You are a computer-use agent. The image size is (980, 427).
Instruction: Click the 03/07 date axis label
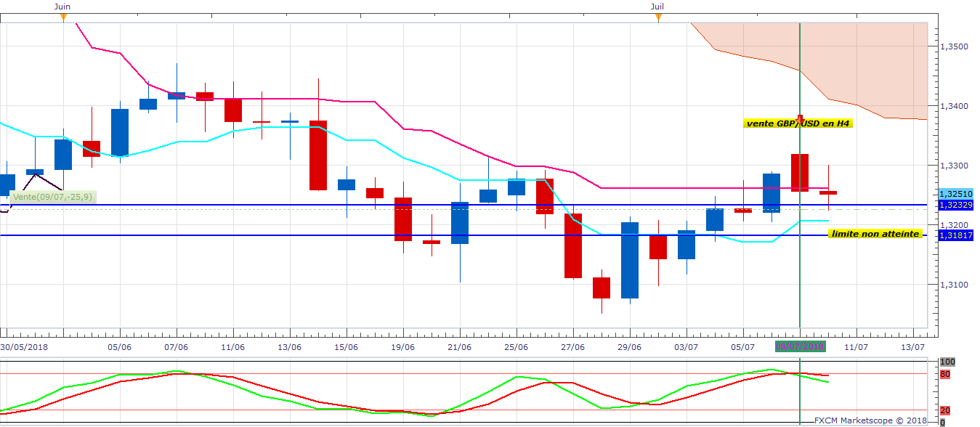pyautogui.click(x=686, y=347)
